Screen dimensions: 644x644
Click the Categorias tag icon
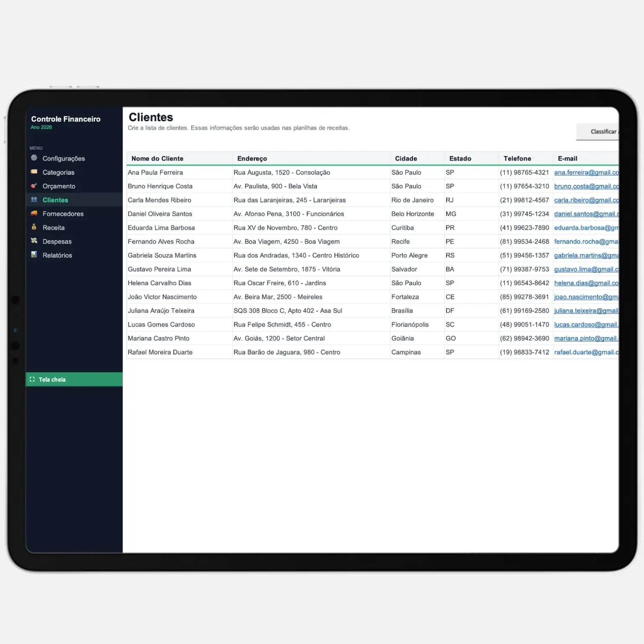[34, 172]
